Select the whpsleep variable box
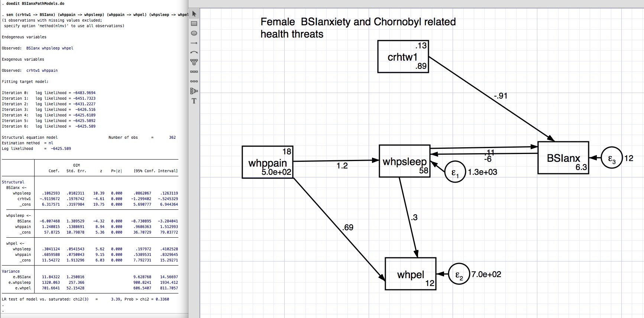Viewport: 644px width, 318px height. click(x=405, y=161)
